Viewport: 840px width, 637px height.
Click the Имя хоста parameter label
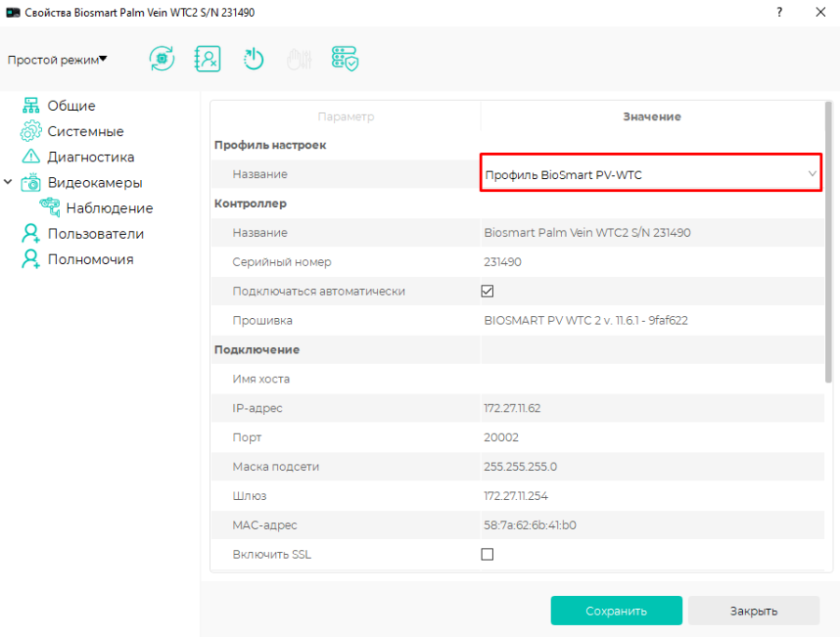tap(261, 379)
